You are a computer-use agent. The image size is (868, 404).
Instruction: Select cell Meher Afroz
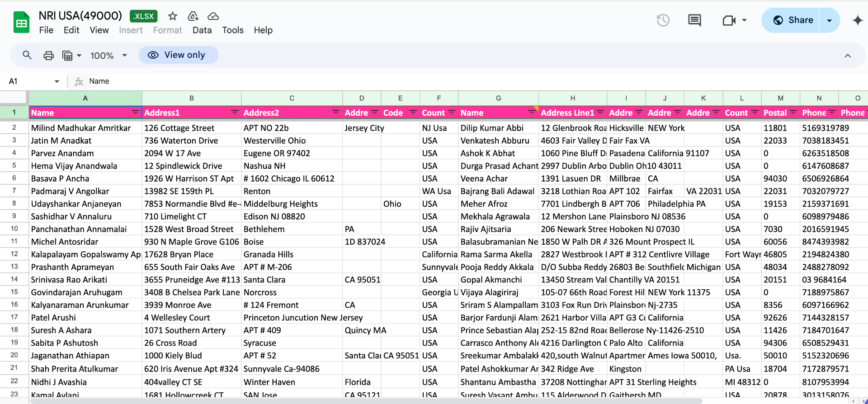[x=498, y=204]
